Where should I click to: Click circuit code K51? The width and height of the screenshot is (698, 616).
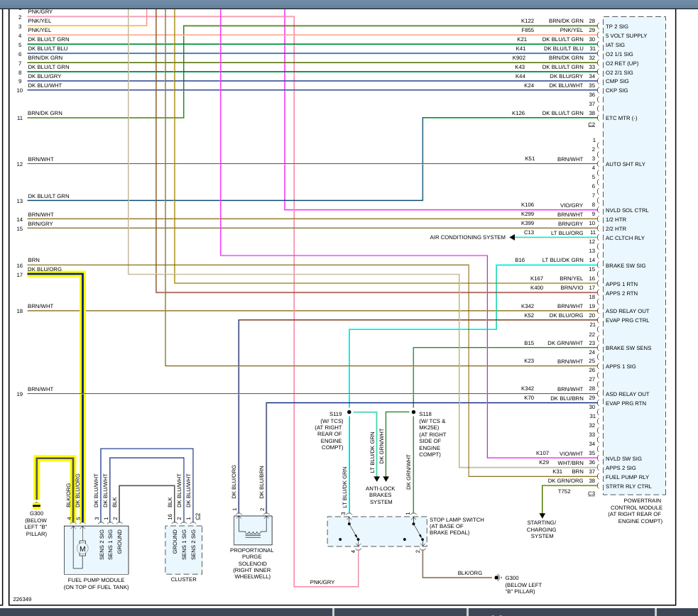[530, 159]
